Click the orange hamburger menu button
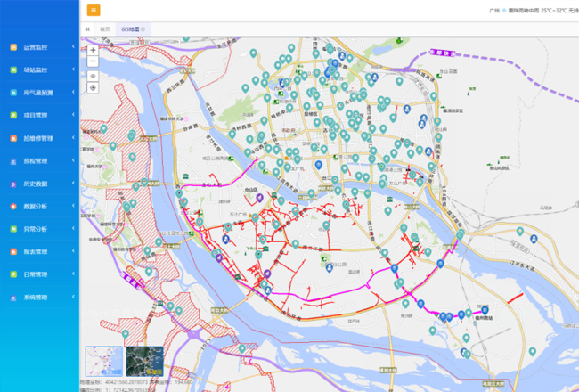Image resolution: width=579 pixels, height=392 pixels. 94,11
